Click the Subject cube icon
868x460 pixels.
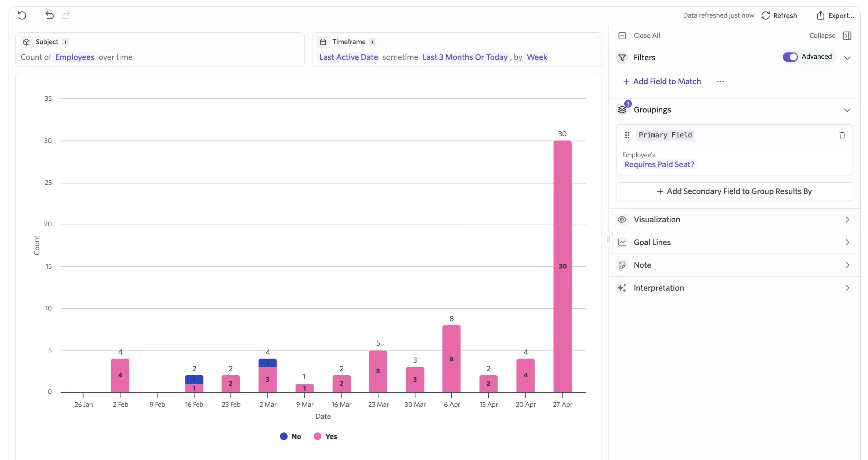26,42
